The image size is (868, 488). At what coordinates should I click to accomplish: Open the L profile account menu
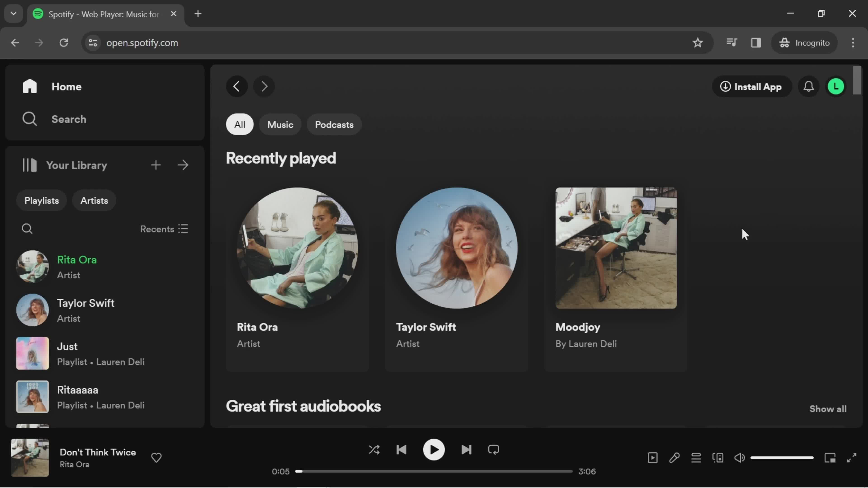(x=836, y=87)
